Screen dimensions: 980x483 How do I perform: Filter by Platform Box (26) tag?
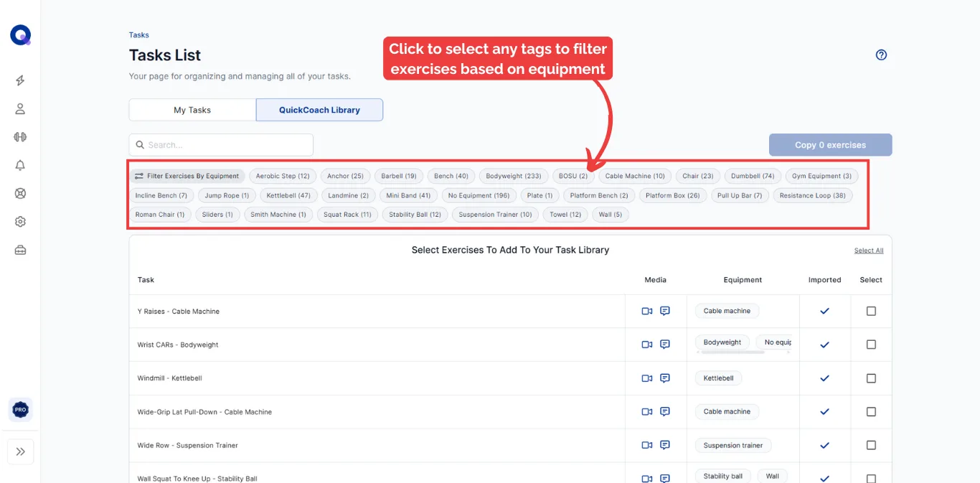point(673,195)
